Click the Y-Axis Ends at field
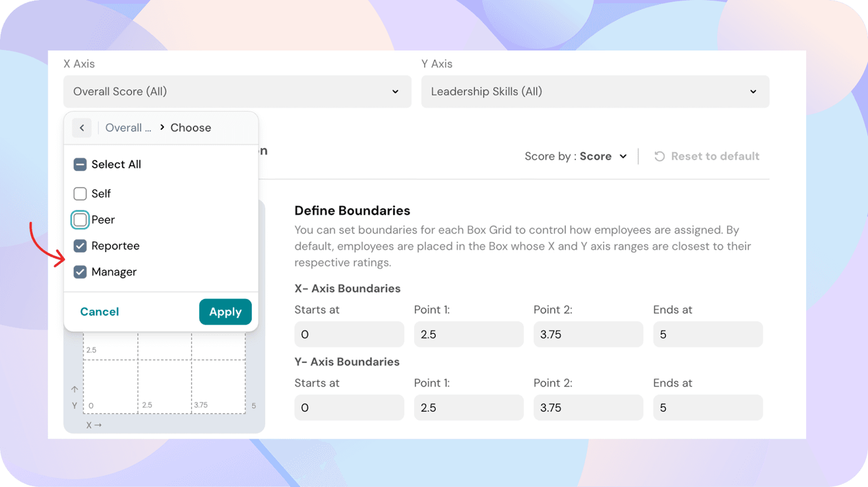The width and height of the screenshot is (868, 487). pyautogui.click(x=707, y=408)
